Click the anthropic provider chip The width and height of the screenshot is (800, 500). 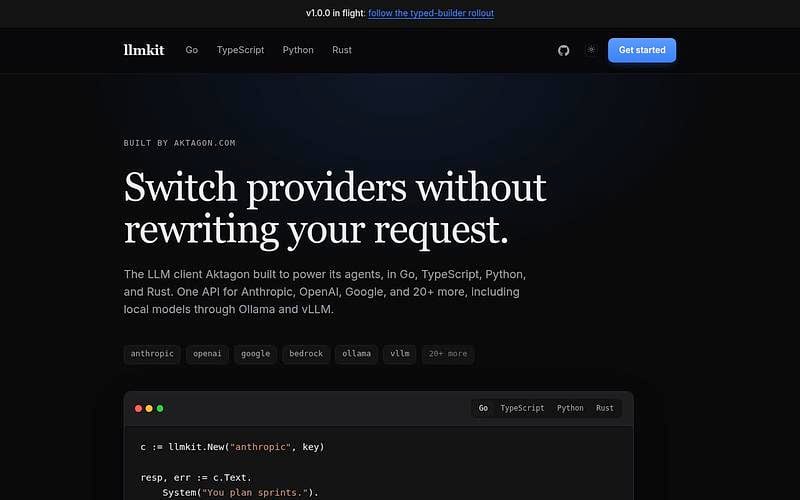pyautogui.click(x=152, y=354)
